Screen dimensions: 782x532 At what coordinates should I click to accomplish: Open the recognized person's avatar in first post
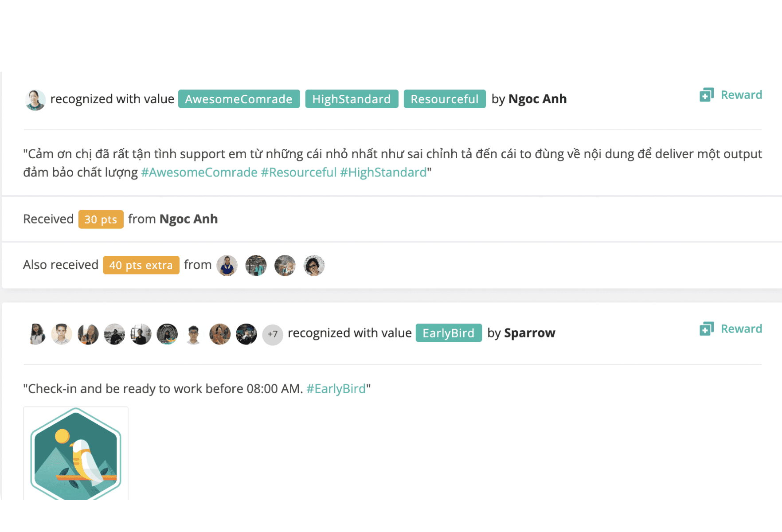[x=35, y=100]
